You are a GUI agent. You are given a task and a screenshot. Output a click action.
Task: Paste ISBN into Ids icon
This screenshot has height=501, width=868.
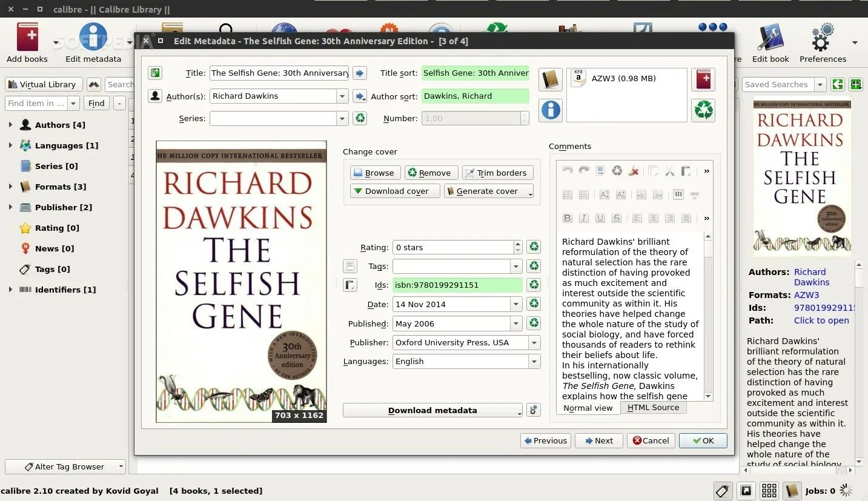[350, 285]
